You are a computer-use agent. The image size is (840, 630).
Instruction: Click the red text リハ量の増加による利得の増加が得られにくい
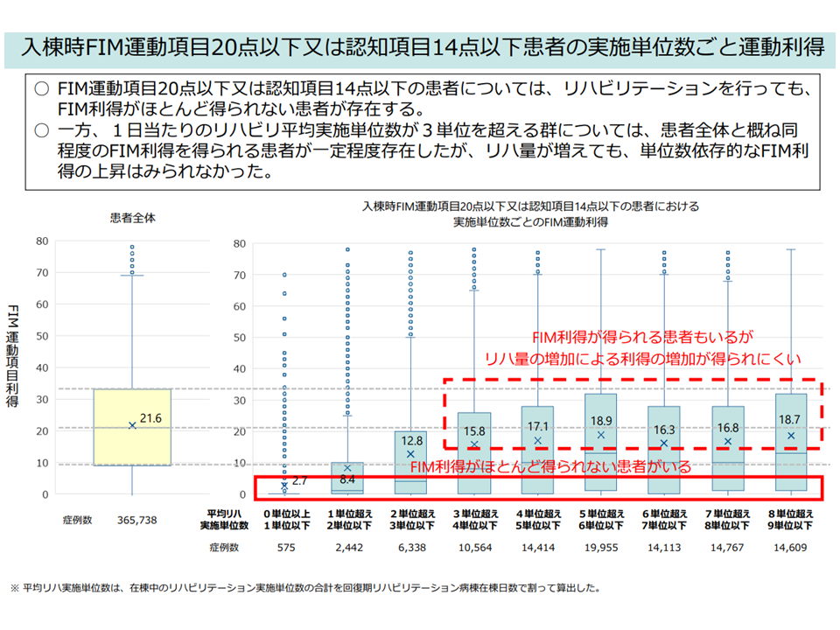(643, 358)
